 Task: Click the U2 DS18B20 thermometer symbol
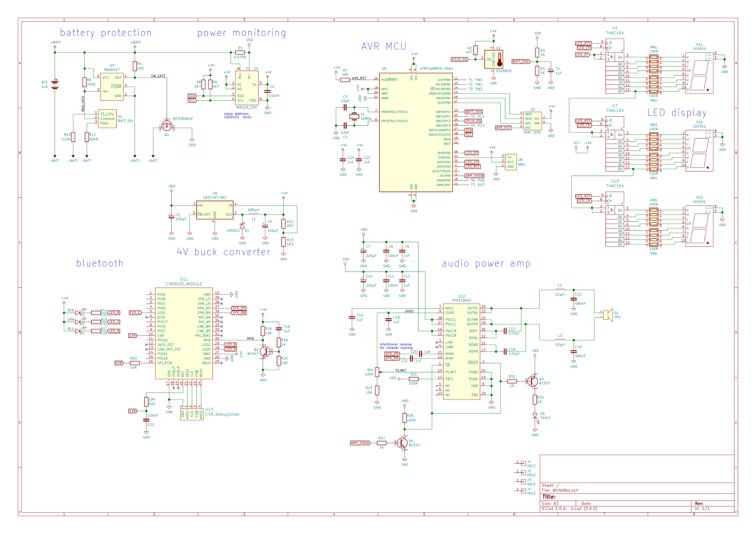pyautogui.click(x=494, y=59)
